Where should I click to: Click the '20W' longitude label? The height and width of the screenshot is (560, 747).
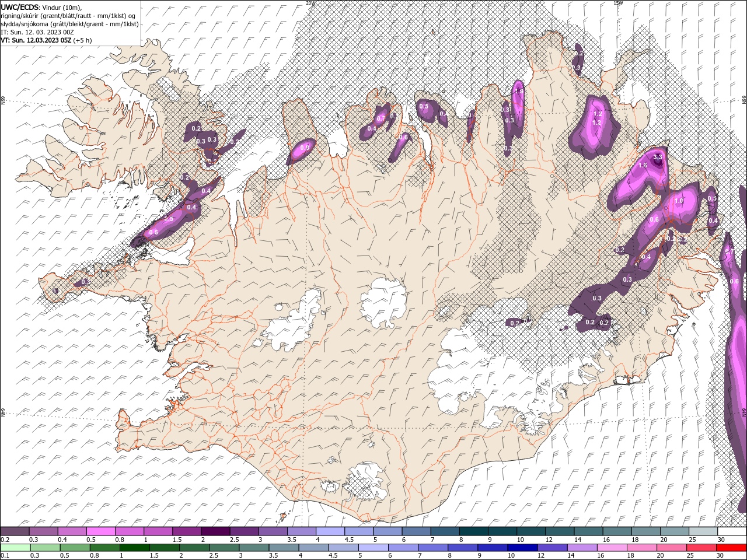(310, 3)
